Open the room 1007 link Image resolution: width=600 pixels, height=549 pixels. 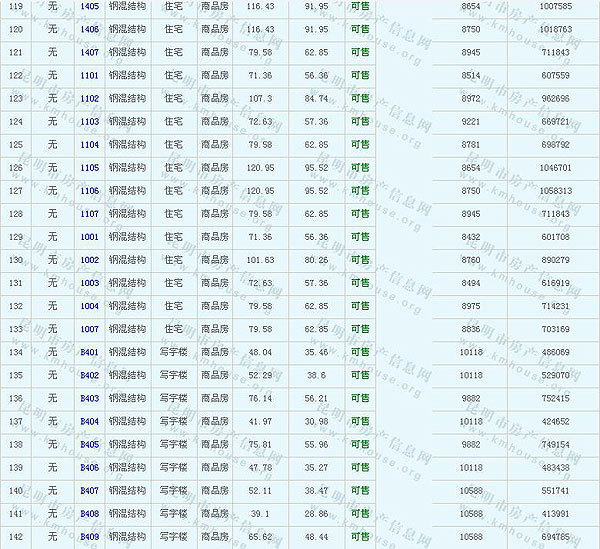(89, 329)
